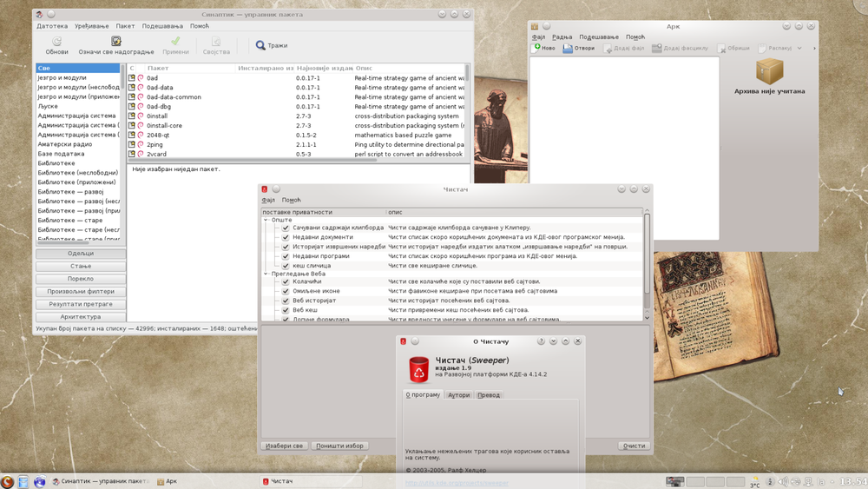868x489 pixels.
Task: Click Распакуј extract icon in Арк
Action: [x=762, y=48]
